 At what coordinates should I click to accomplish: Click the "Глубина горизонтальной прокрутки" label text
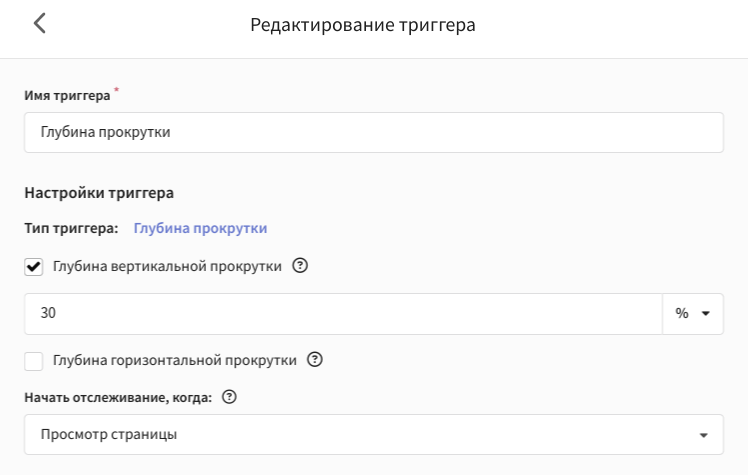coord(175,360)
